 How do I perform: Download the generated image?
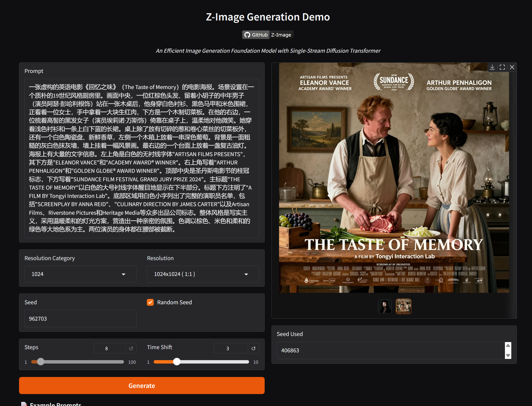[x=492, y=67]
